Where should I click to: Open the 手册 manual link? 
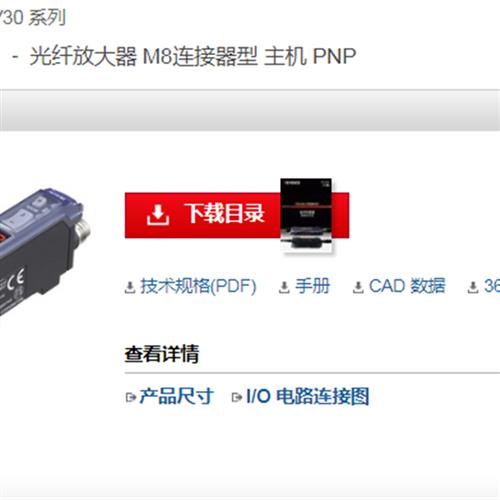(x=312, y=286)
